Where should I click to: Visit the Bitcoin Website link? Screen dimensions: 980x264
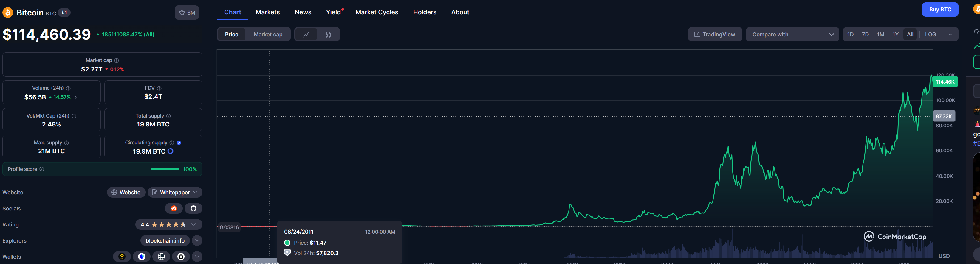(x=126, y=192)
